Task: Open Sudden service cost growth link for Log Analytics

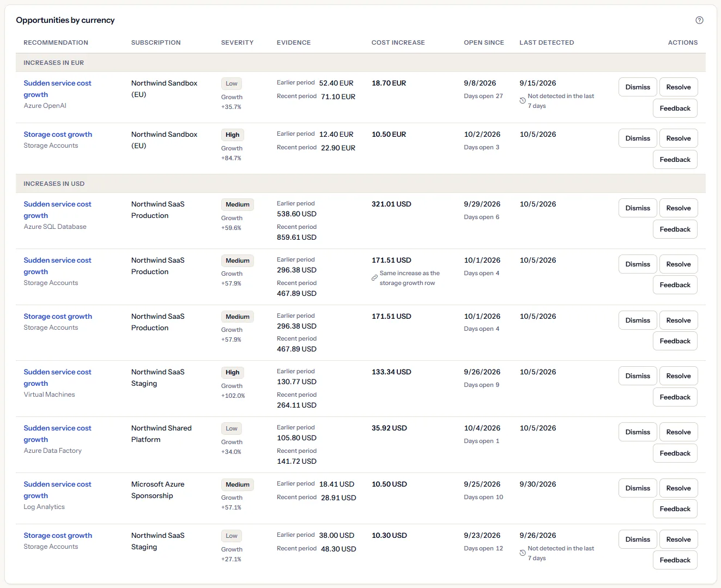Action: (57, 490)
